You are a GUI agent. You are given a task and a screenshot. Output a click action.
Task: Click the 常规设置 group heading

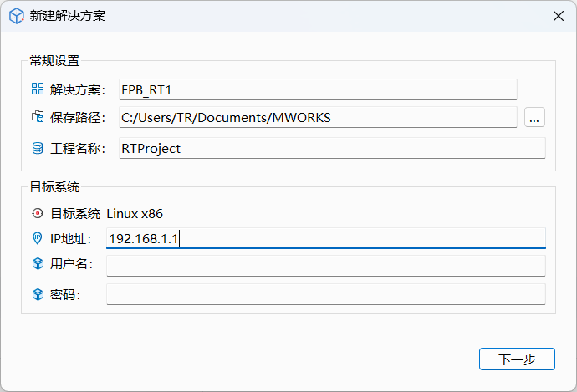54,60
